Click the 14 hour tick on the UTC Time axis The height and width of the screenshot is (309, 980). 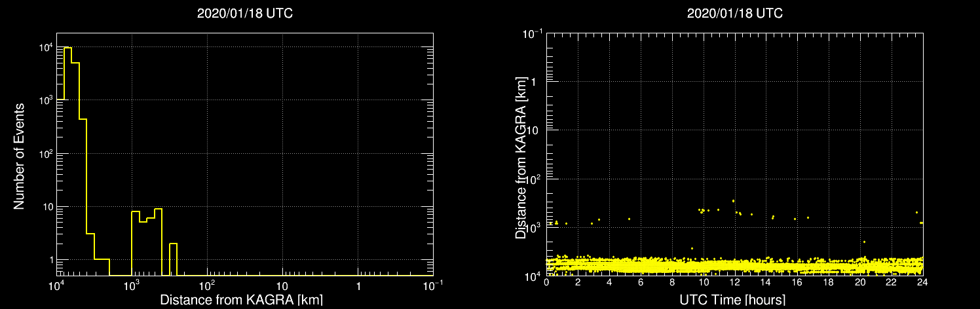(x=766, y=283)
